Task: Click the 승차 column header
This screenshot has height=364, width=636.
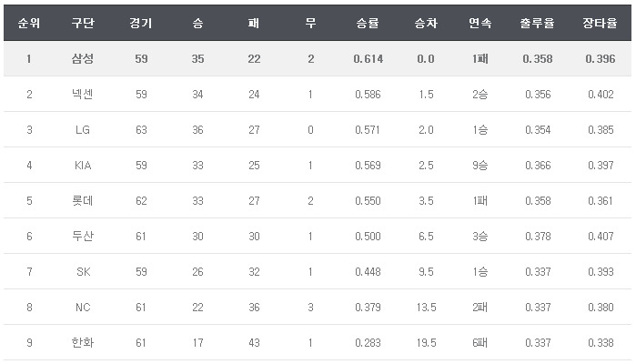Action: point(425,23)
